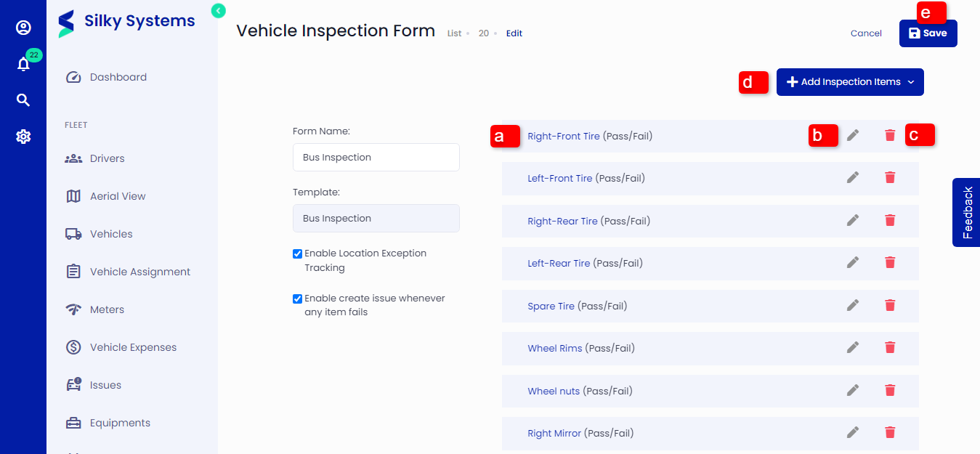Open the Template Bus Inspection field
The image size is (980, 454).
[376, 218]
